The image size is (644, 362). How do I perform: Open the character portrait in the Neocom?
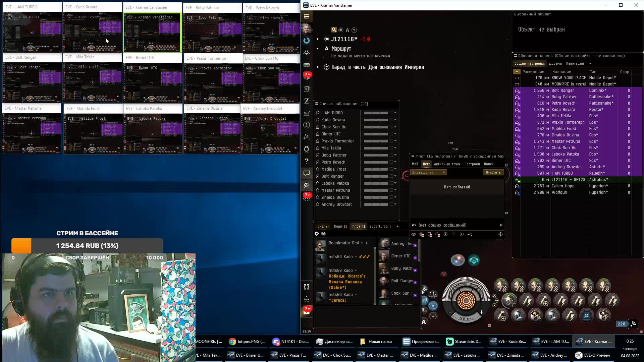pos(306,28)
